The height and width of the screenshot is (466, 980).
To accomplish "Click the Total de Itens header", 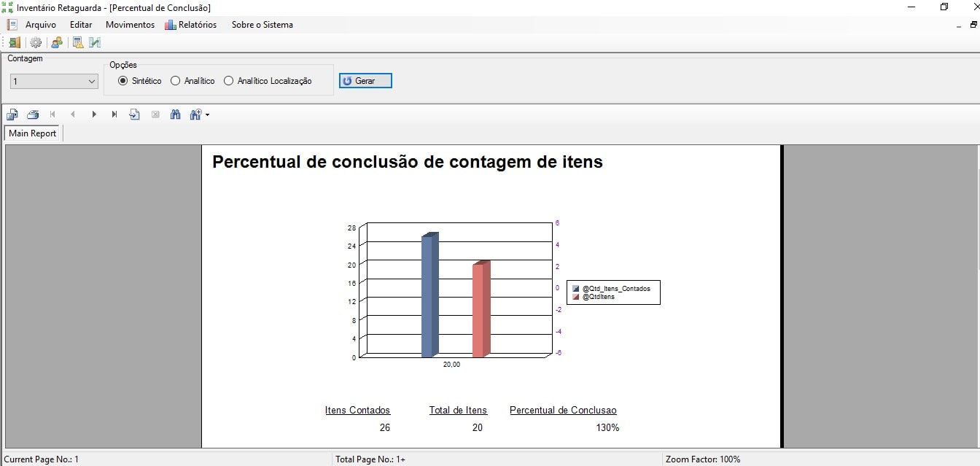I will coord(458,411).
